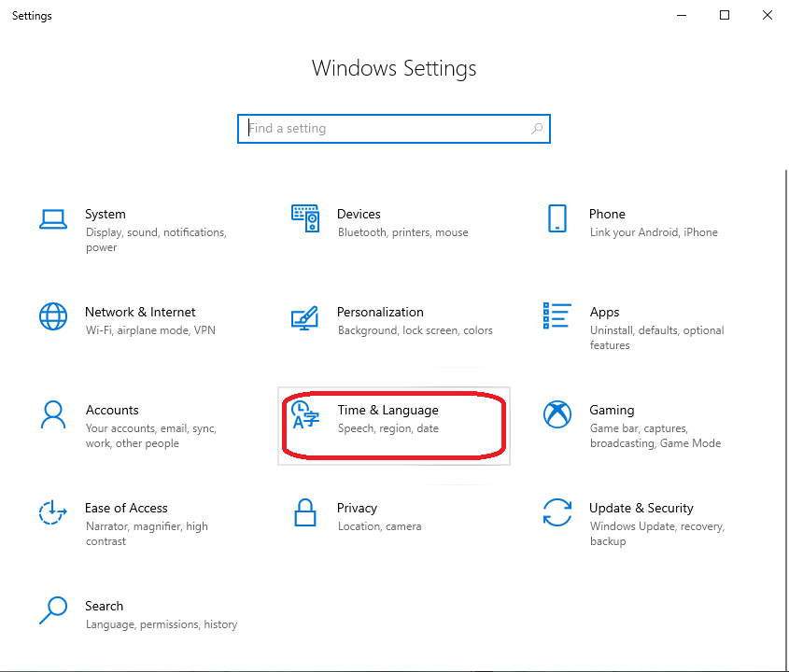Open Devices via keyboard and speaker icon
789x672 pixels.
tap(305, 218)
